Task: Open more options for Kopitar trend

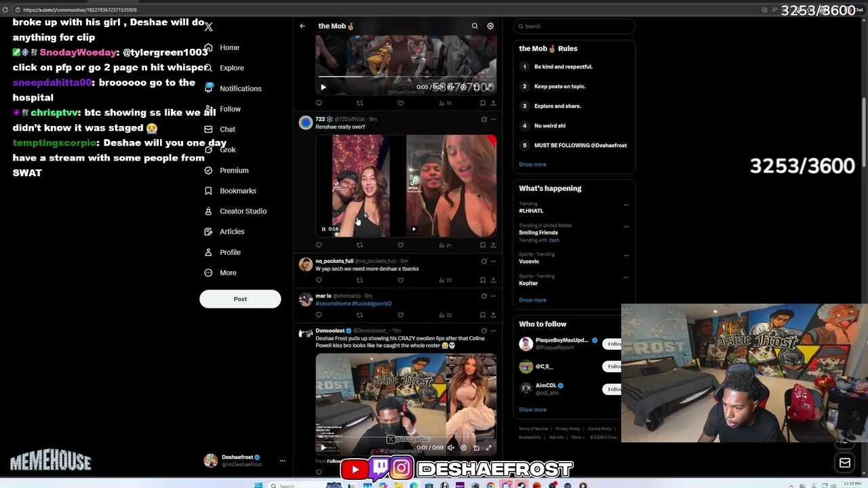Action: point(626,277)
